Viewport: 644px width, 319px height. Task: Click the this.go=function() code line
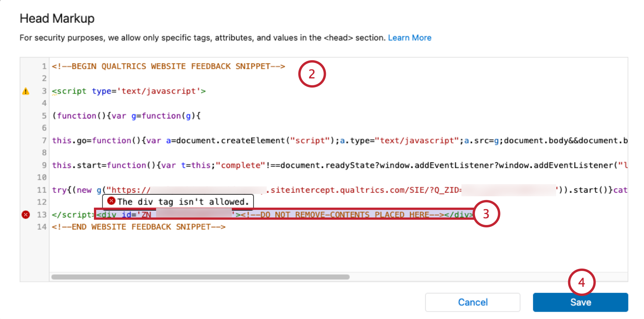click(x=339, y=141)
